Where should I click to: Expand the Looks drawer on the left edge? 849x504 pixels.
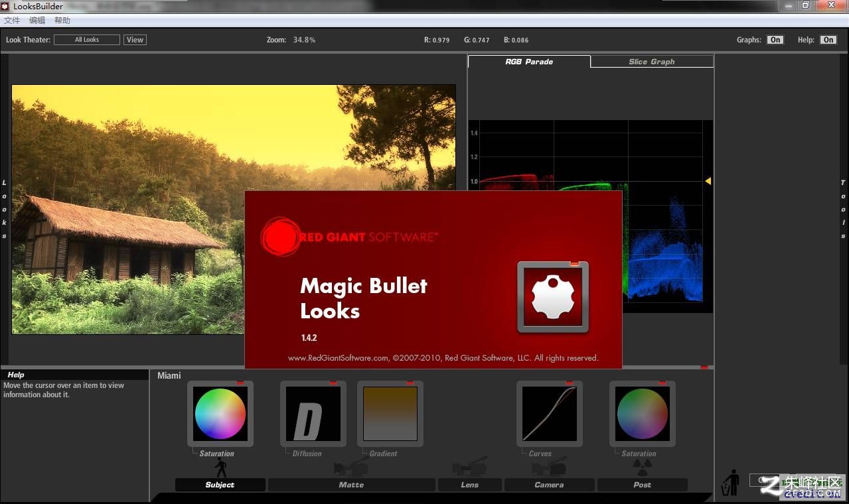tap(4, 210)
